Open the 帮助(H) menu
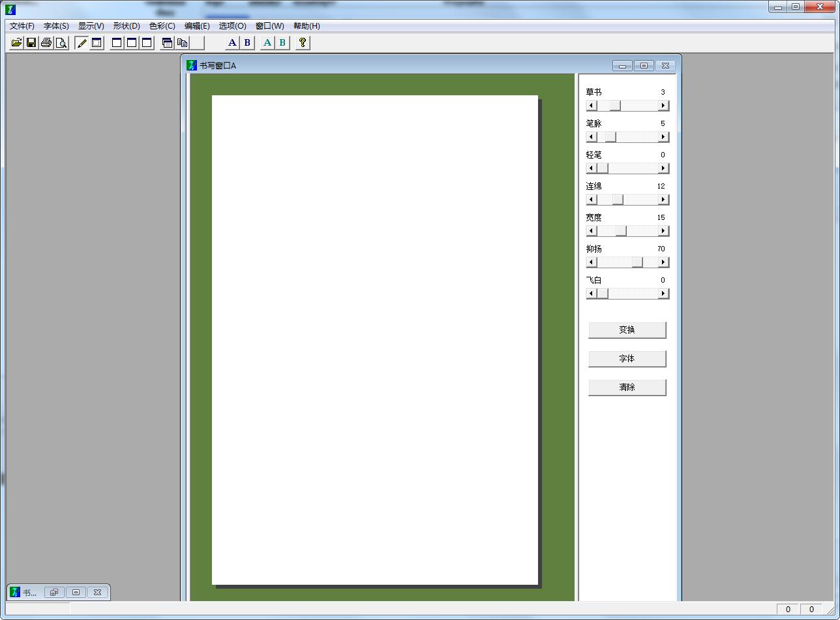This screenshot has height=620, width=840. pyautogui.click(x=307, y=26)
